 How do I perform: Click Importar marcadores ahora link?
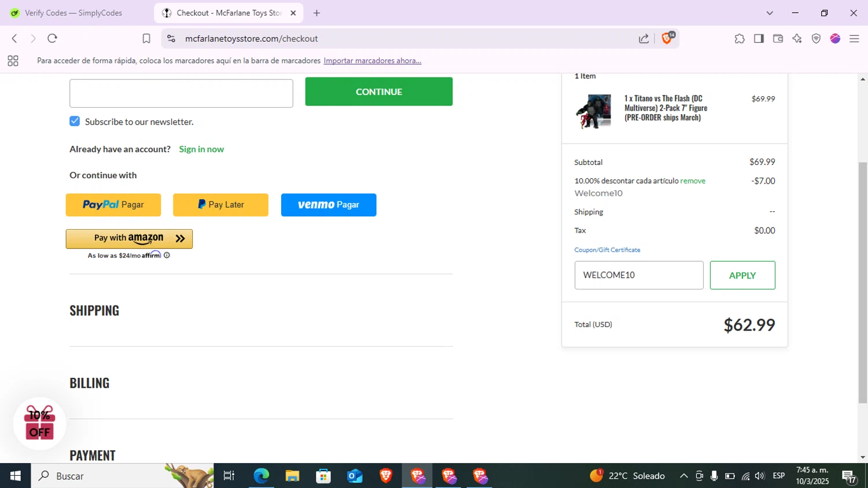[372, 61]
